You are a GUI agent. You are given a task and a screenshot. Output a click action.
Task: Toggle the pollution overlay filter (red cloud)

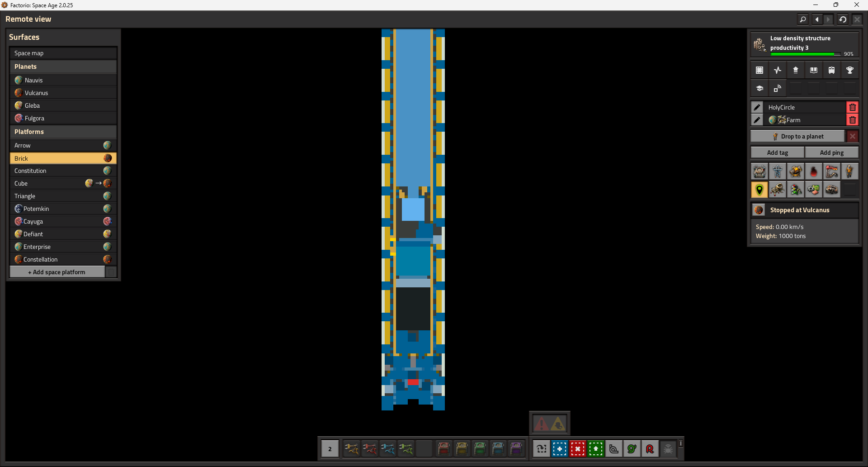point(813,172)
